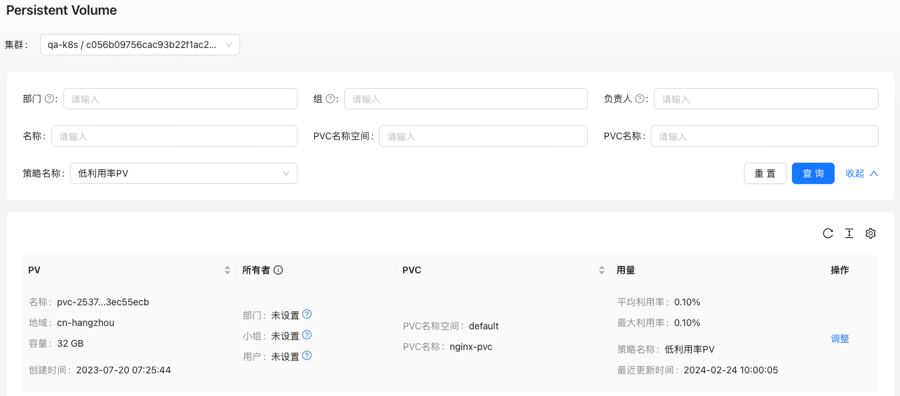Focus the PVC名称 input field
900x396 pixels.
(x=764, y=136)
